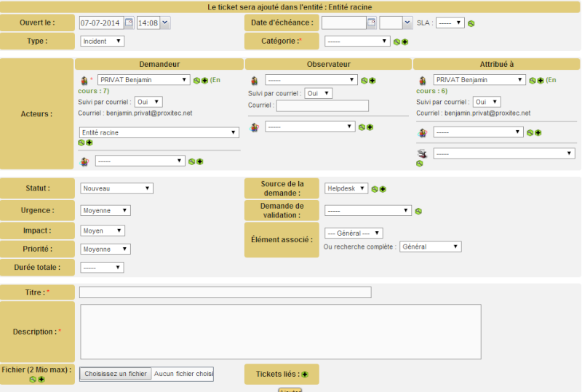Click plus icon under Fichier (2 Mio max) label
Viewport: 582px width, 392px height.
(x=41, y=380)
